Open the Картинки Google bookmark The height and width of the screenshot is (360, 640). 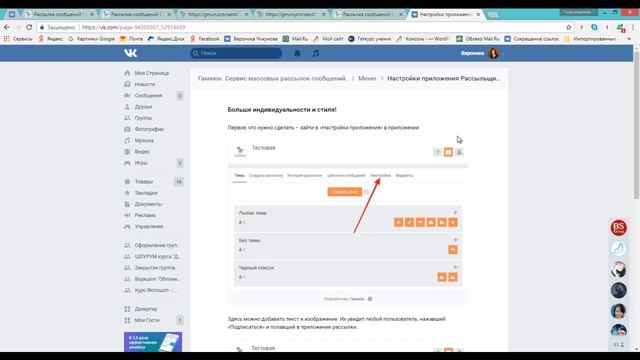click(91, 39)
